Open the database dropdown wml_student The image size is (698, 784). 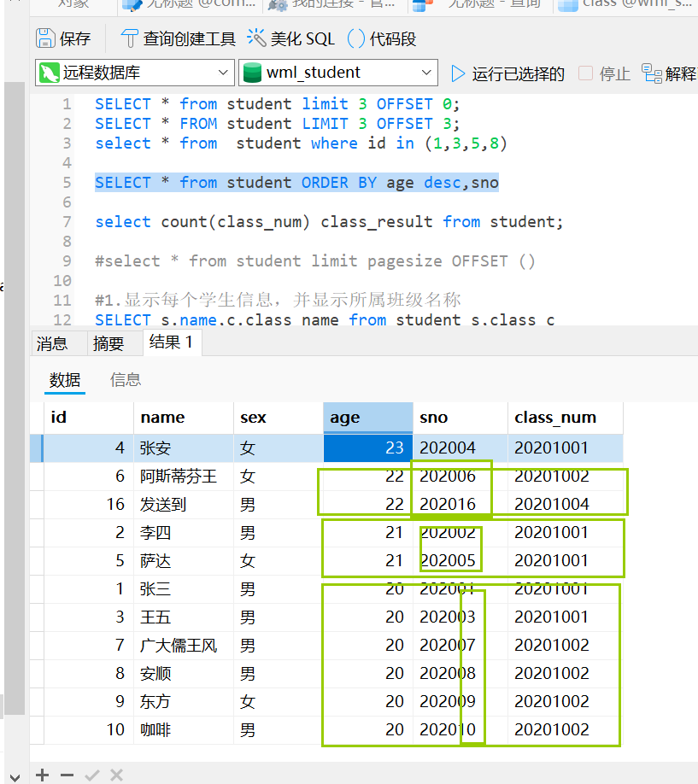338,73
